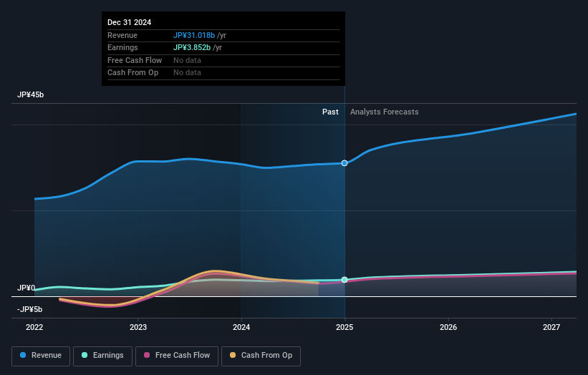Click the Past section label
Image resolution: width=588 pixels, height=375 pixels.
[330, 112]
